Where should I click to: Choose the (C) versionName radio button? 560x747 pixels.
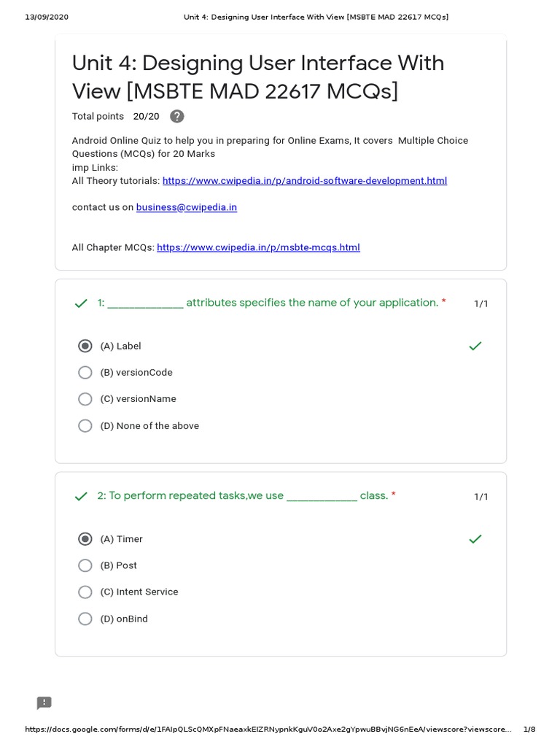(85, 399)
